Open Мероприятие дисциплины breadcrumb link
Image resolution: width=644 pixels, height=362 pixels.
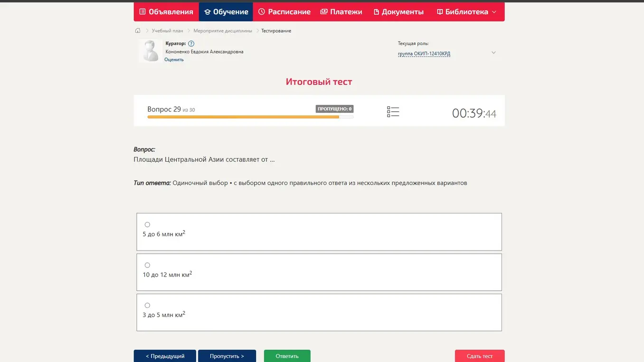223,31
